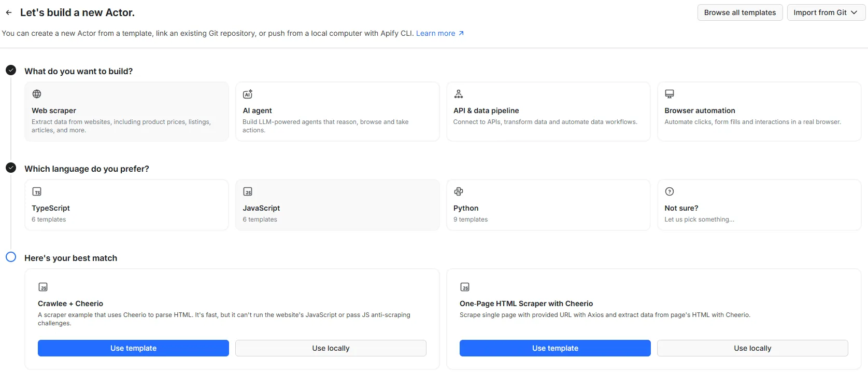
Task: Click the globe icon on Web scraper card
Action: 37,94
